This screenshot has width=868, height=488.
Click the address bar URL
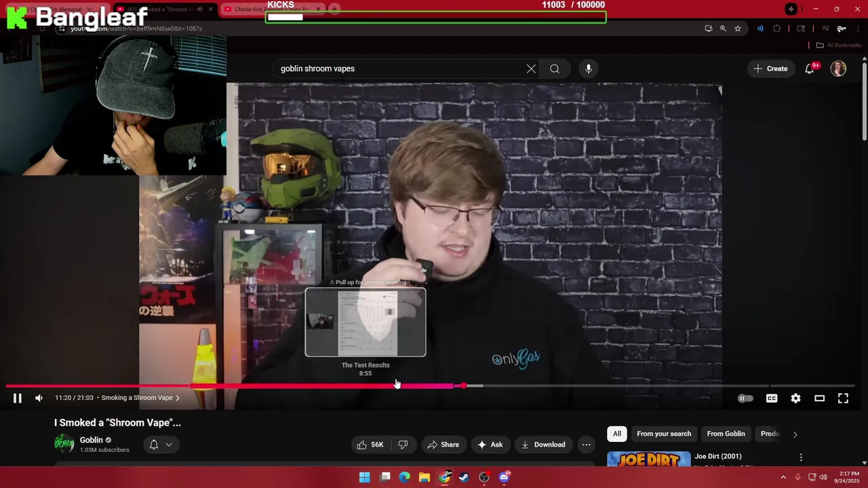[136, 28]
